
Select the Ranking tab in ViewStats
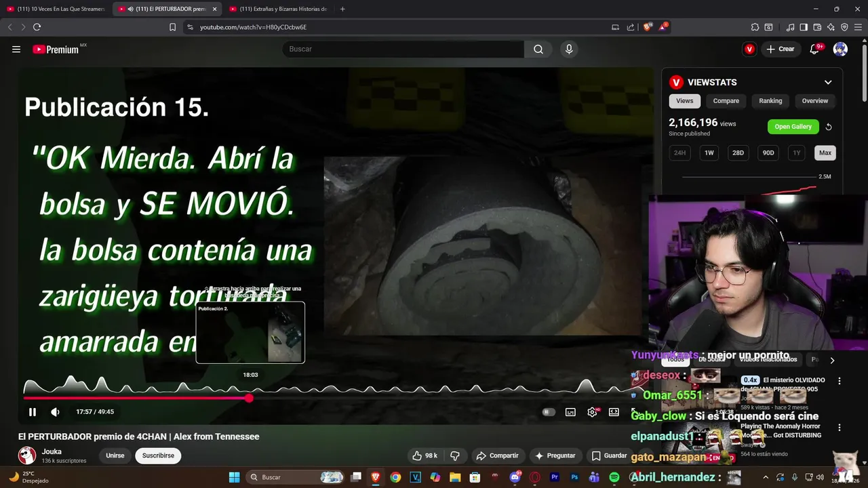(770, 101)
